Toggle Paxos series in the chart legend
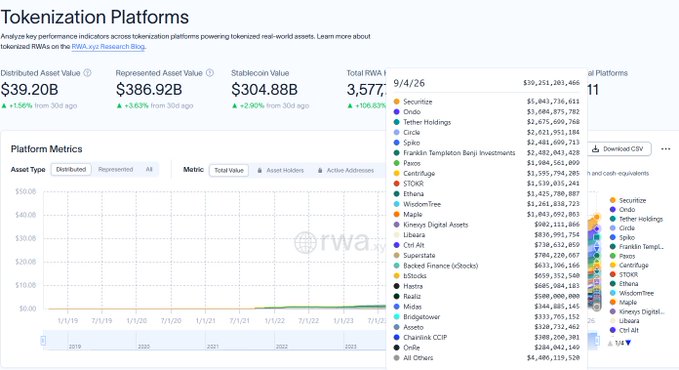 tap(622, 256)
